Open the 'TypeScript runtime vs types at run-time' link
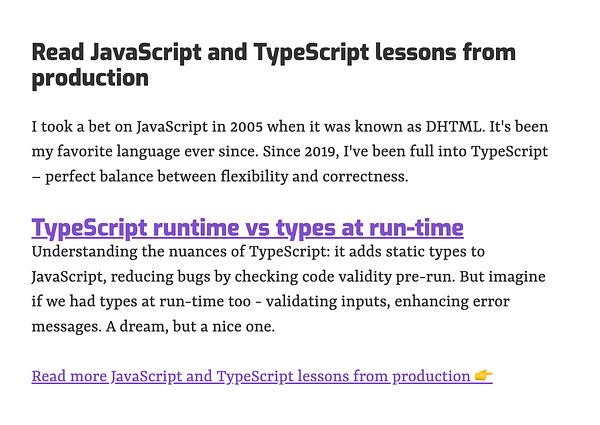 click(247, 228)
